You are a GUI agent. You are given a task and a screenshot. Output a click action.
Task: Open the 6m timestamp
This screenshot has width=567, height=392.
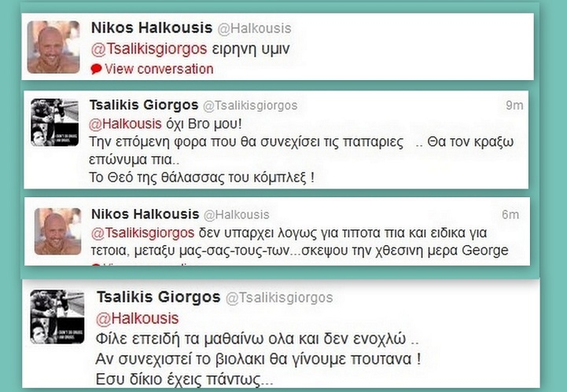pyautogui.click(x=510, y=214)
